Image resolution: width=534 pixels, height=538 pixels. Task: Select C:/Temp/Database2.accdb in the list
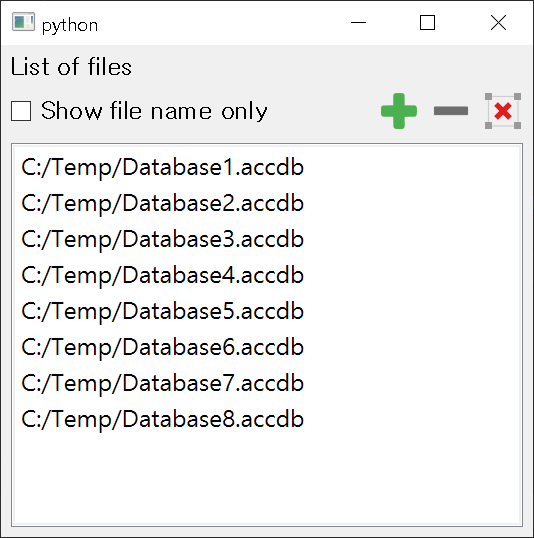click(x=267, y=203)
